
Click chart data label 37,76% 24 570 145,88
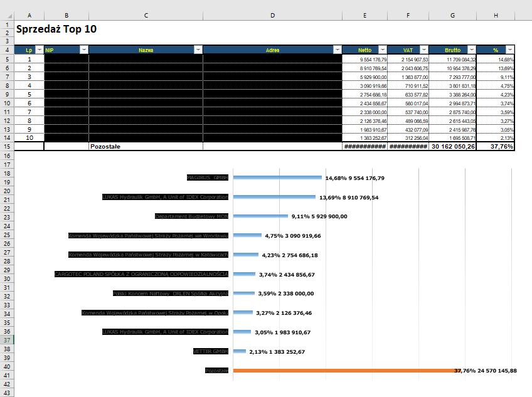tap(485, 371)
